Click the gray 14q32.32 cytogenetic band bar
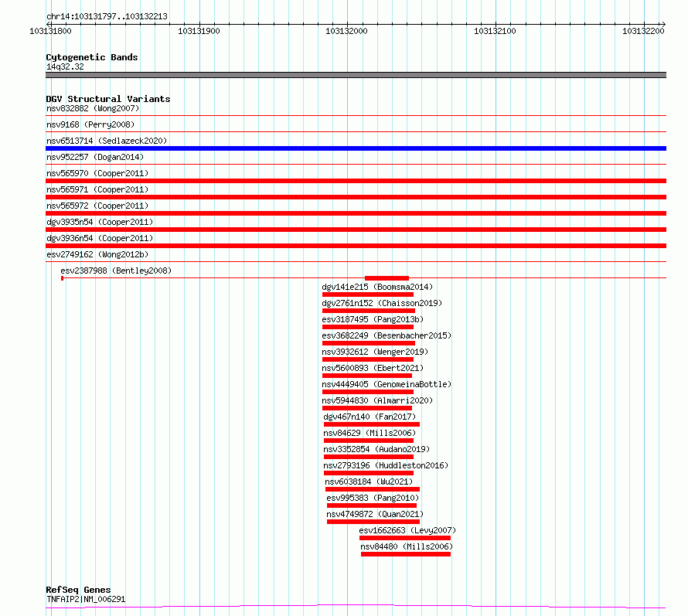688x616 pixels. coord(356,75)
